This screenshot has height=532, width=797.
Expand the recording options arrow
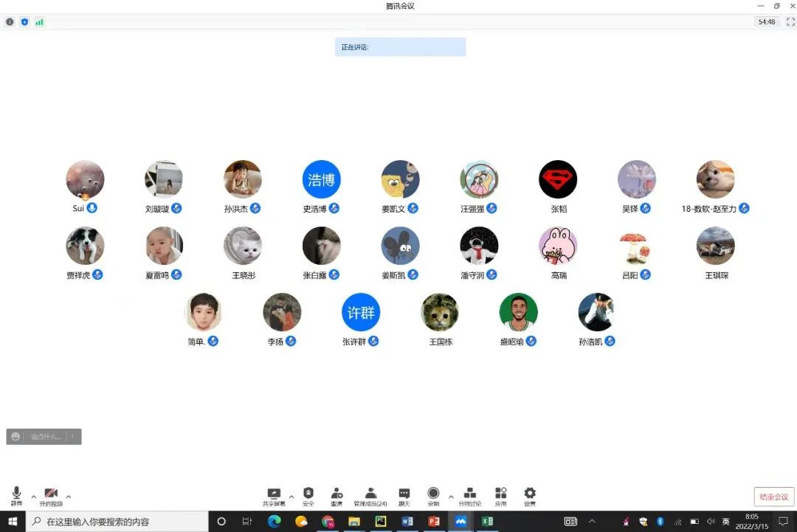pyautogui.click(x=451, y=497)
